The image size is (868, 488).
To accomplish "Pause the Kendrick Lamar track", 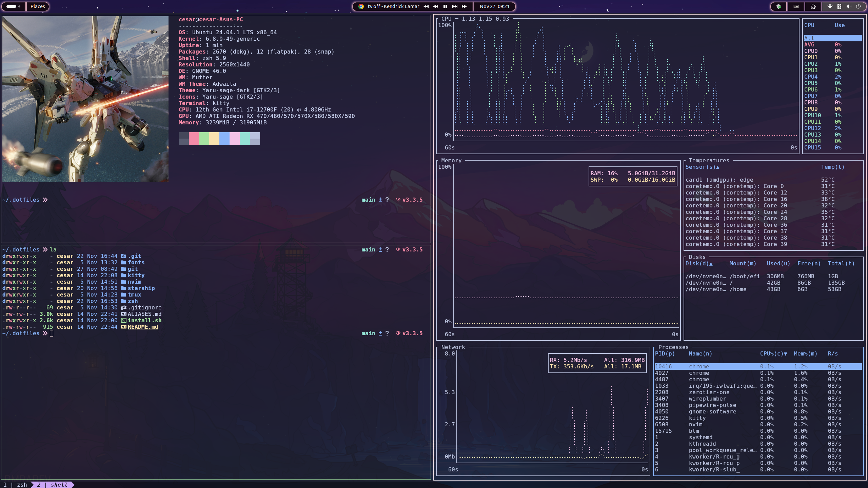I will [445, 6].
